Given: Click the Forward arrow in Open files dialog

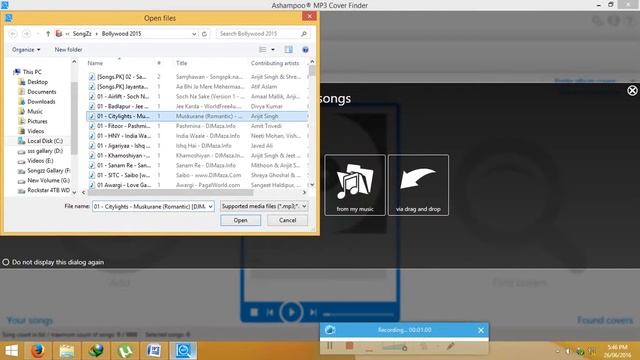Looking at the screenshot, I should tap(27, 34).
